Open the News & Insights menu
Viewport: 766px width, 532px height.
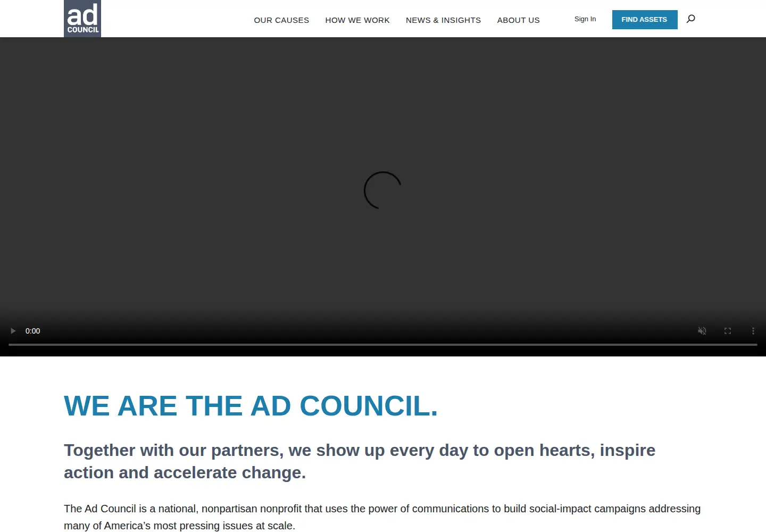(443, 20)
